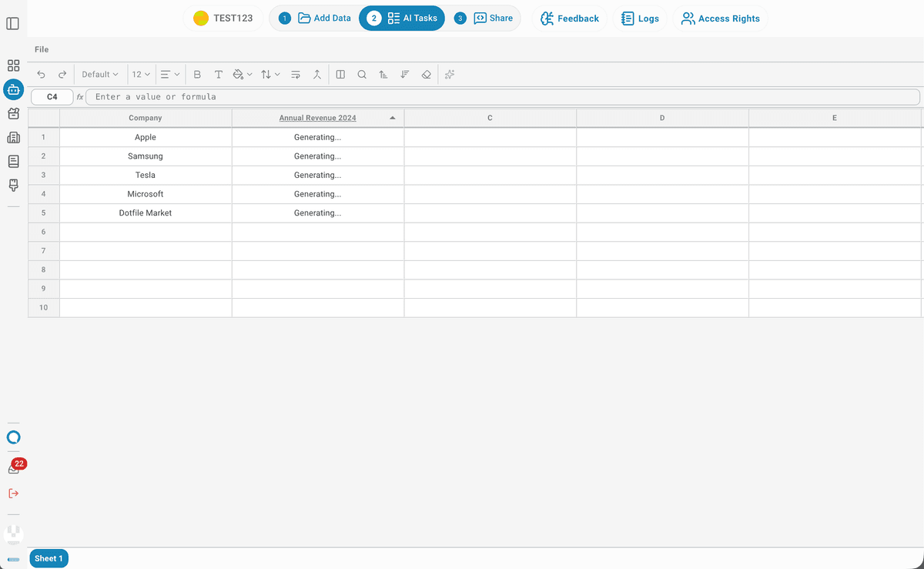924x569 pixels.
Task: Select column C header
Action: pyautogui.click(x=490, y=118)
